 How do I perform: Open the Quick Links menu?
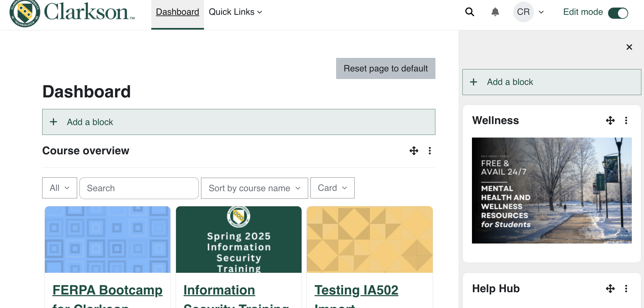click(235, 12)
